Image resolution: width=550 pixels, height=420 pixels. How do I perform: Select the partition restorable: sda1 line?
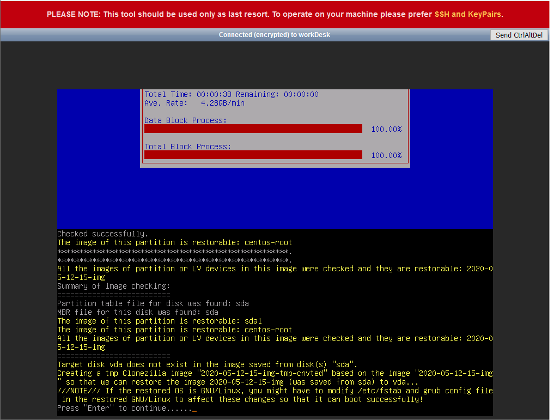pos(160,321)
